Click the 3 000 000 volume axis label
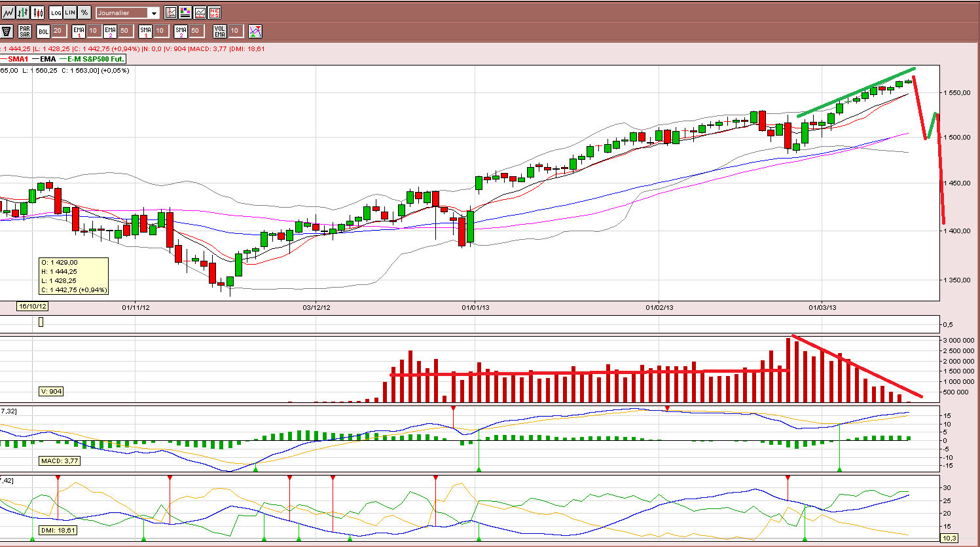The image size is (980, 547). [960, 341]
